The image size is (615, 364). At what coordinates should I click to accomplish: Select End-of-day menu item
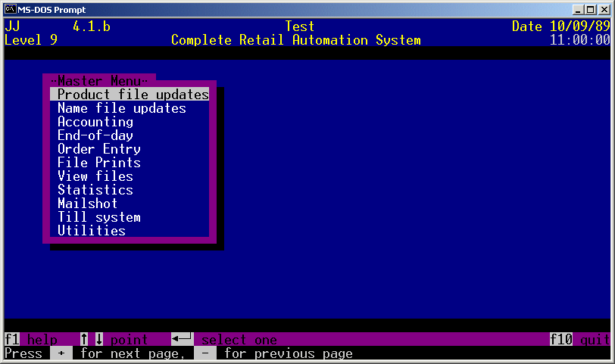(x=95, y=135)
